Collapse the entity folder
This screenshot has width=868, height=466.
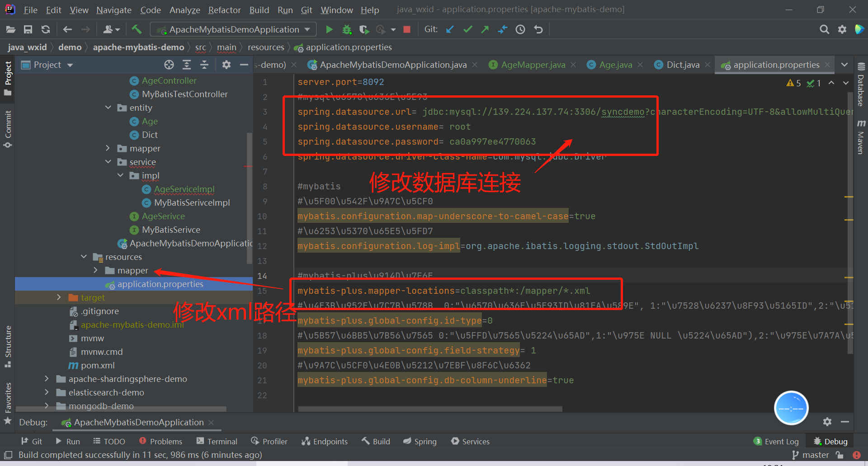coord(108,108)
